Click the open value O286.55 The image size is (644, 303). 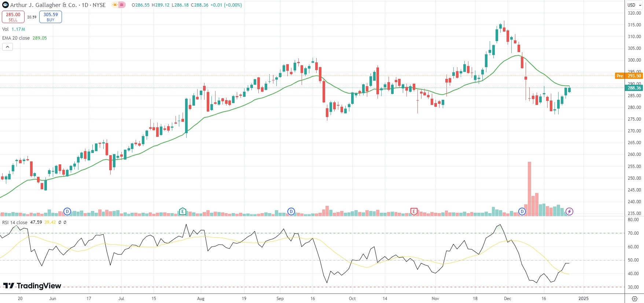(140, 5)
